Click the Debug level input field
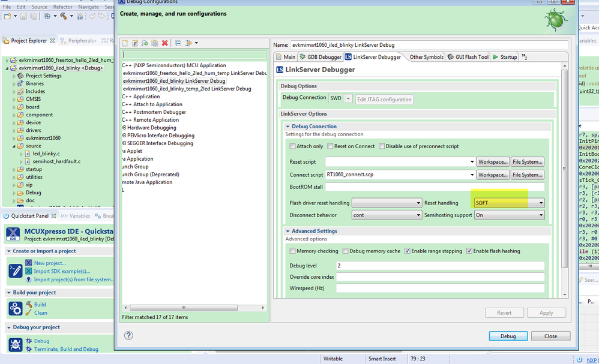Viewport: 599px width, 364px height. [440, 266]
